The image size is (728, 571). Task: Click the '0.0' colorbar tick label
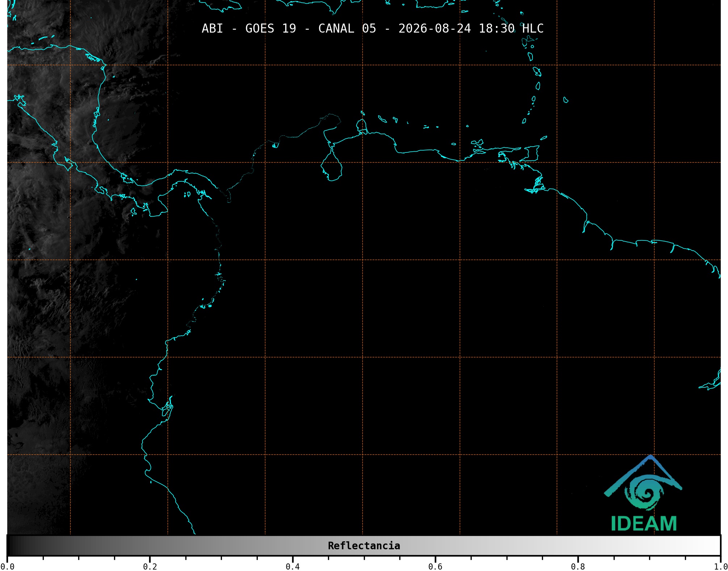[8, 567]
